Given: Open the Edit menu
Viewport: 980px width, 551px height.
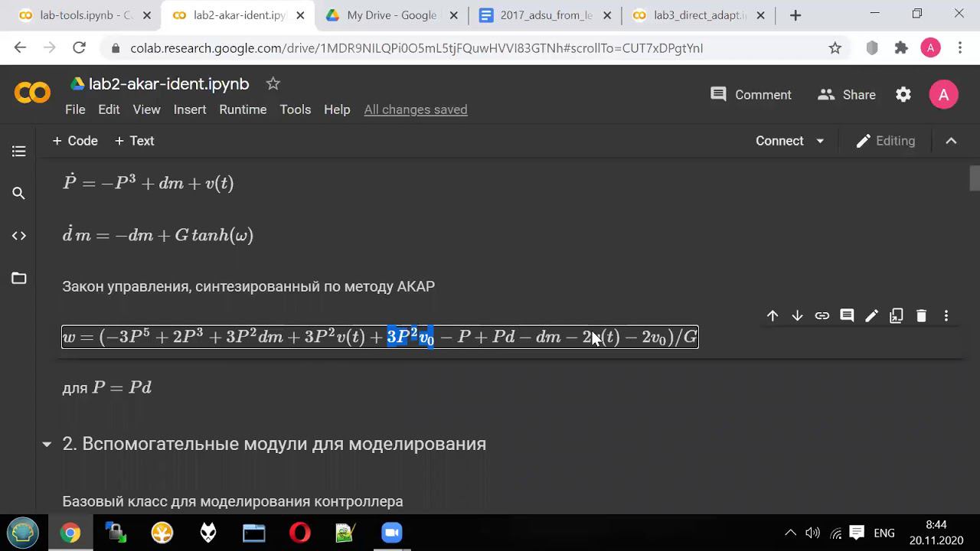Looking at the screenshot, I should coord(109,109).
